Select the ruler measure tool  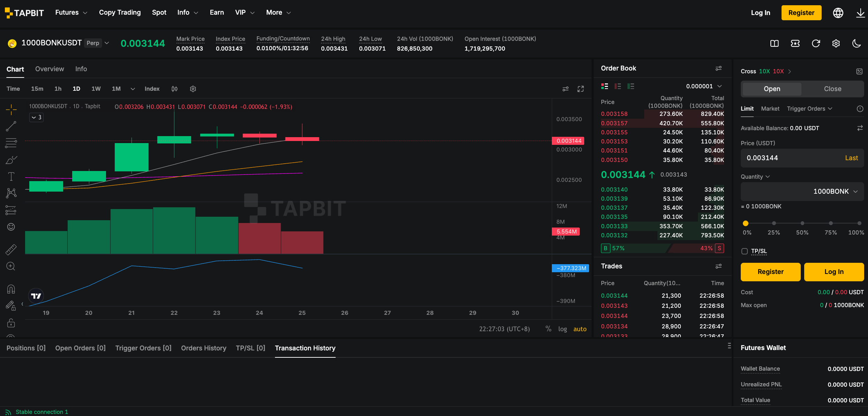click(11, 249)
